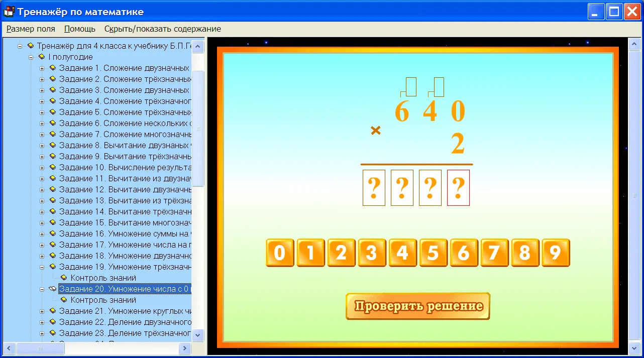Click the digit 4 tile

point(402,253)
